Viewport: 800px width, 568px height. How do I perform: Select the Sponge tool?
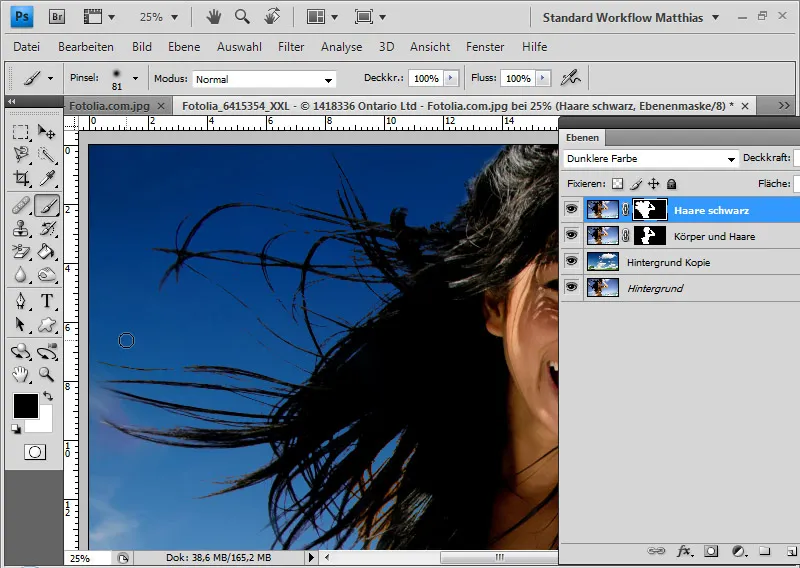coord(47,275)
